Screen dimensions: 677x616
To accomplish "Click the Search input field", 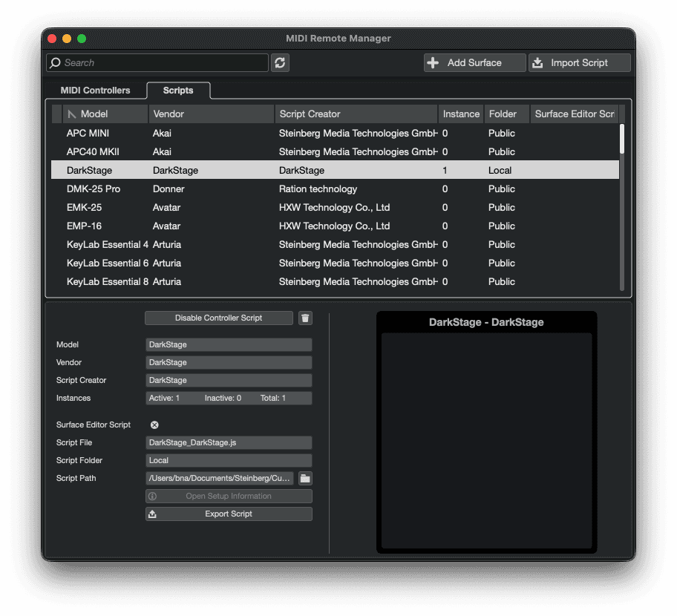I will [157, 63].
